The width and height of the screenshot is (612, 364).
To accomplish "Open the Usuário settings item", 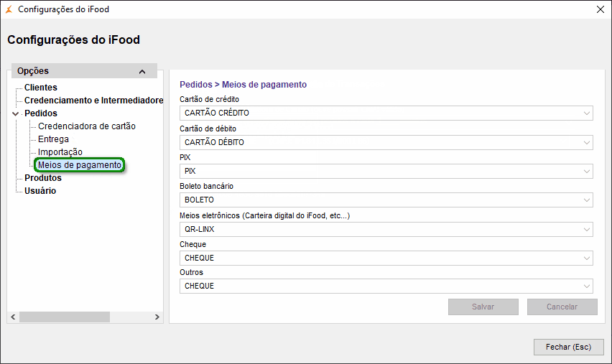I will [40, 191].
